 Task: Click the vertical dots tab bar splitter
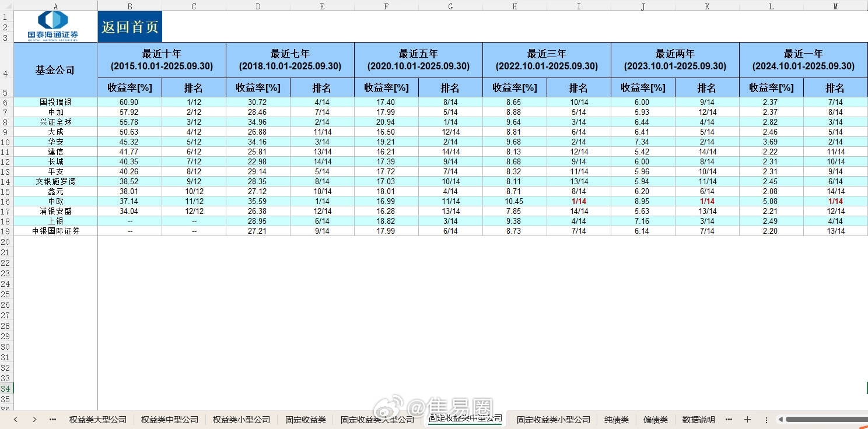coord(766,420)
